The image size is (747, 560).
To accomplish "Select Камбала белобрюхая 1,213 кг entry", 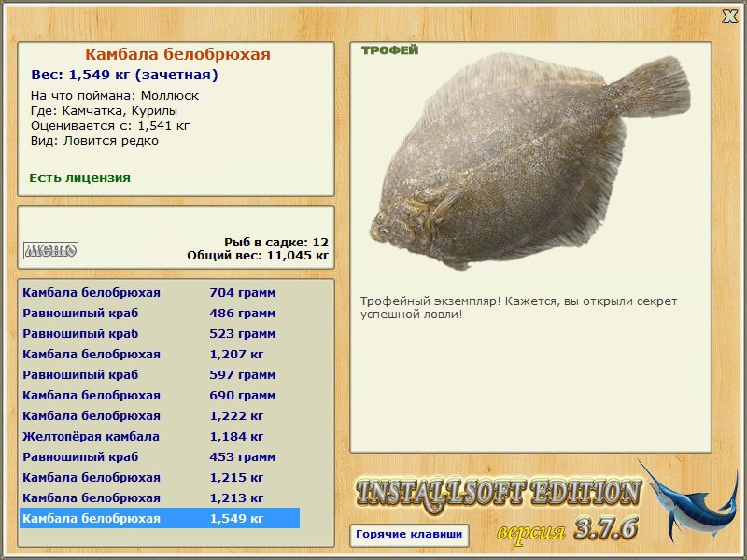I will click(160, 497).
